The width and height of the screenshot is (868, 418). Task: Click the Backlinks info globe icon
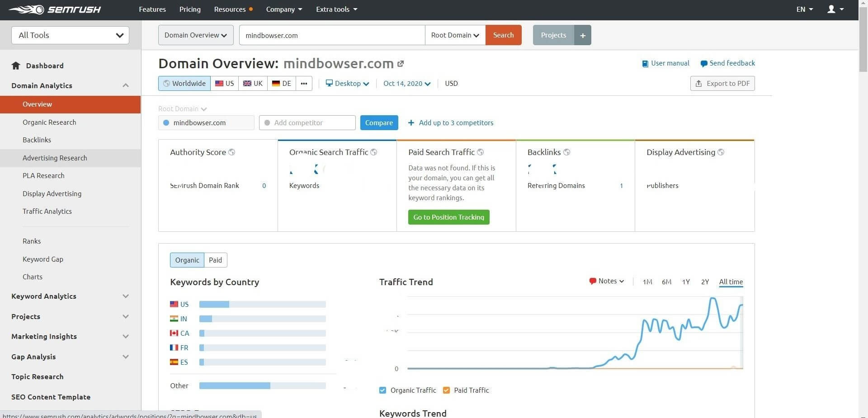566,152
